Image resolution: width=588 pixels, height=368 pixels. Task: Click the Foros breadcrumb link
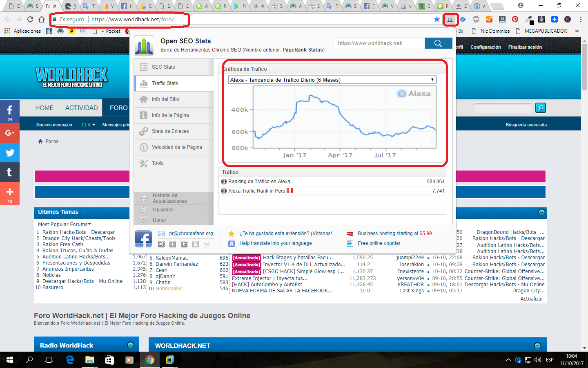[x=52, y=141]
